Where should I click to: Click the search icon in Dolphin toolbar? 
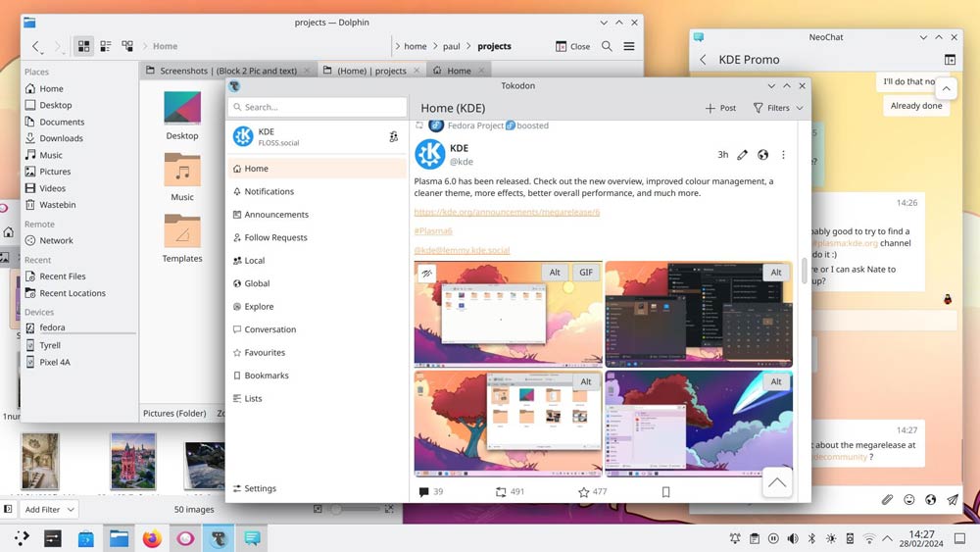[x=607, y=46]
